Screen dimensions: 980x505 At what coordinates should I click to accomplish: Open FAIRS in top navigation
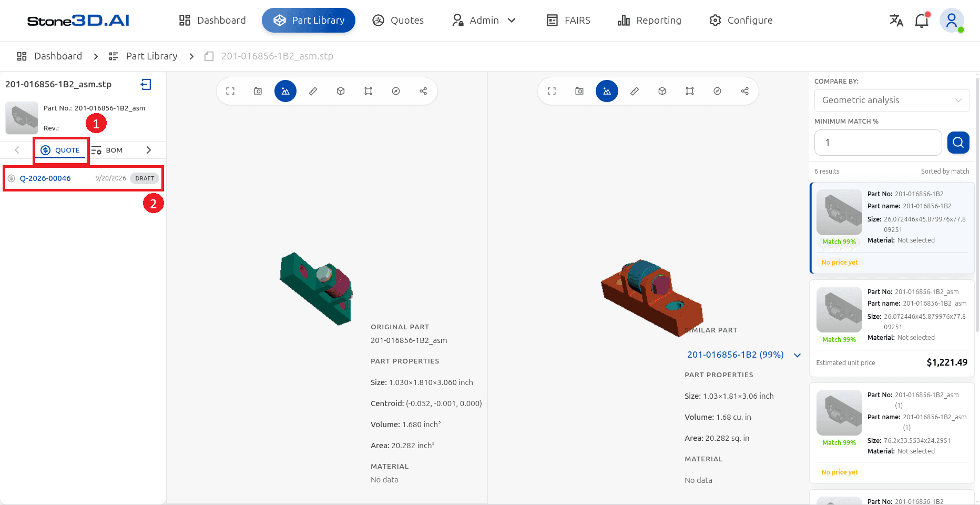click(x=568, y=21)
